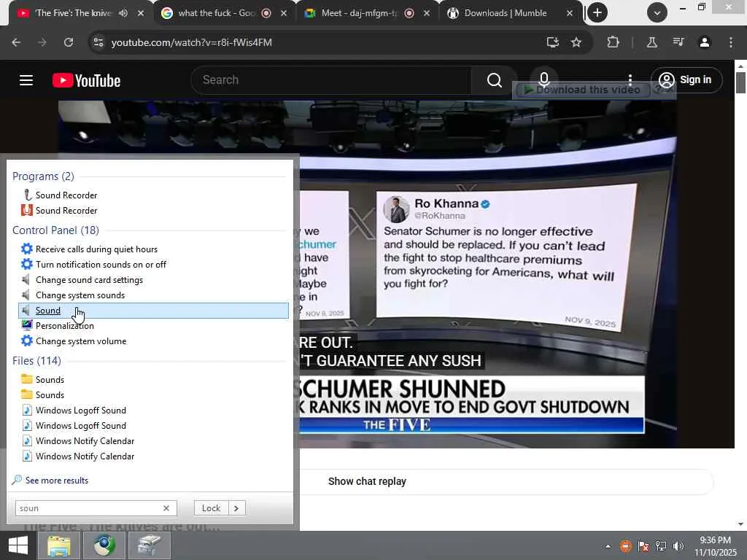
Task: Open a new tab with plus button
Action: [597, 12]
